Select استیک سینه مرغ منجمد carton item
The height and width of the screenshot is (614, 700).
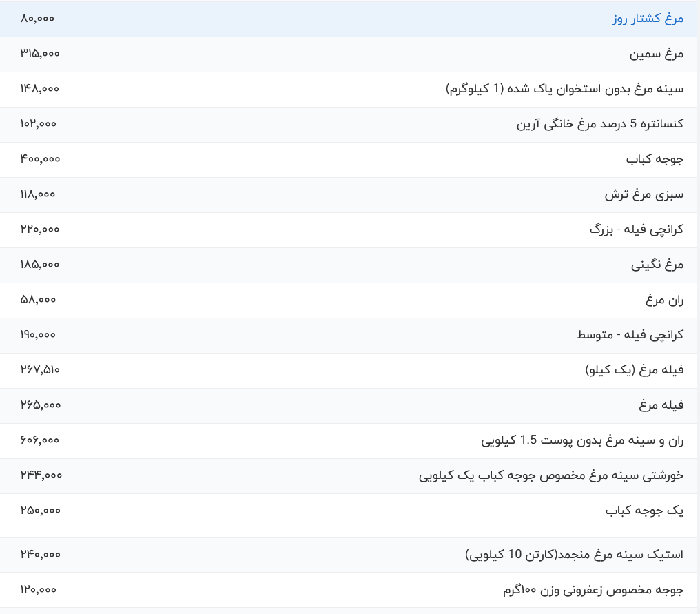click(x=574, y=555)
